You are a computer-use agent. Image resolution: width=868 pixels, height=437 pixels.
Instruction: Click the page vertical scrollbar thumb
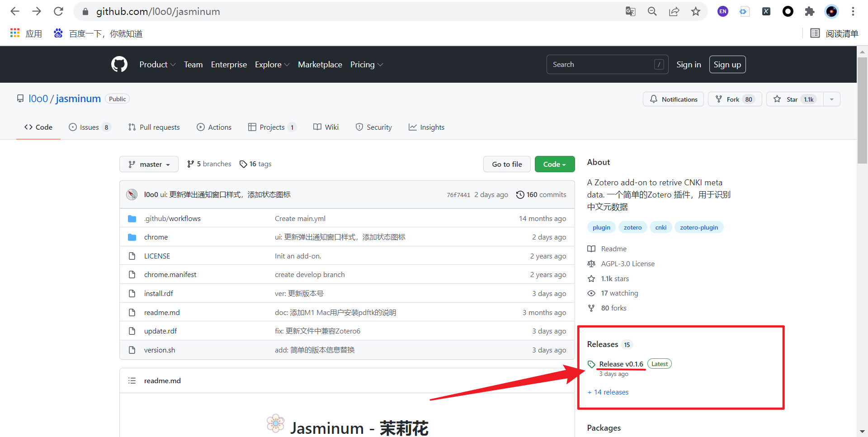(862, 111)
